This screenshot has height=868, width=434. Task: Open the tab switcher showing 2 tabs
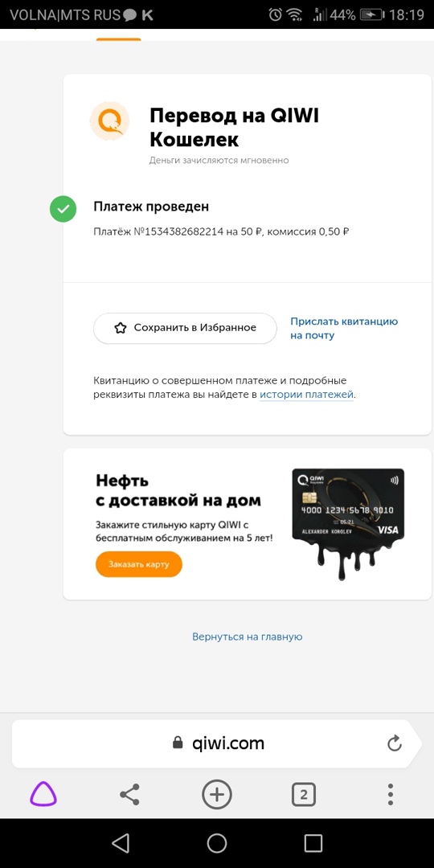pyautogui.click(x=303, y=796)
